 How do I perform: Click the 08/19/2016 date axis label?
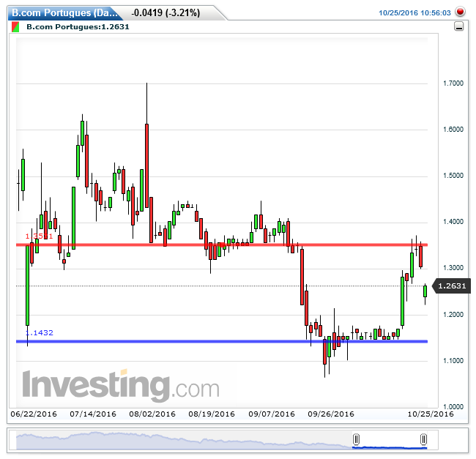(212, 414)
